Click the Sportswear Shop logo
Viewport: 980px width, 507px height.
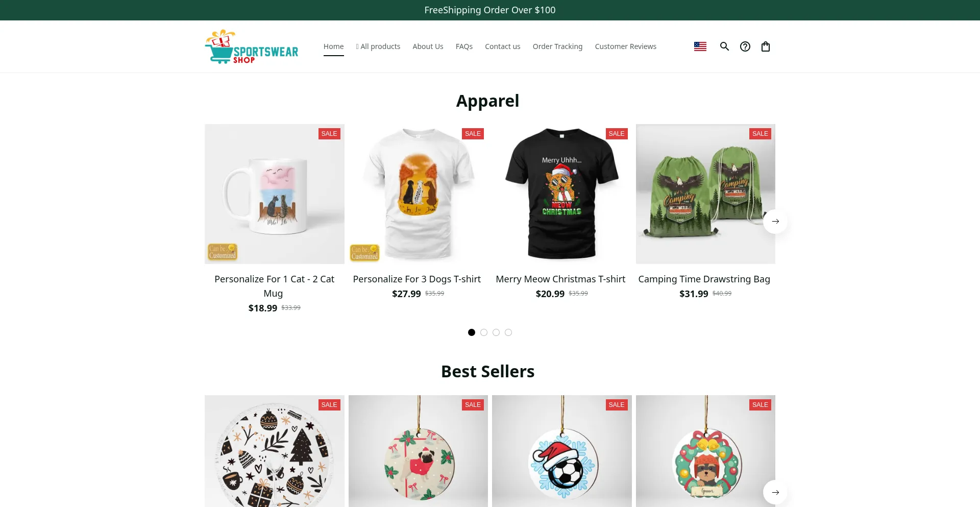252,46
